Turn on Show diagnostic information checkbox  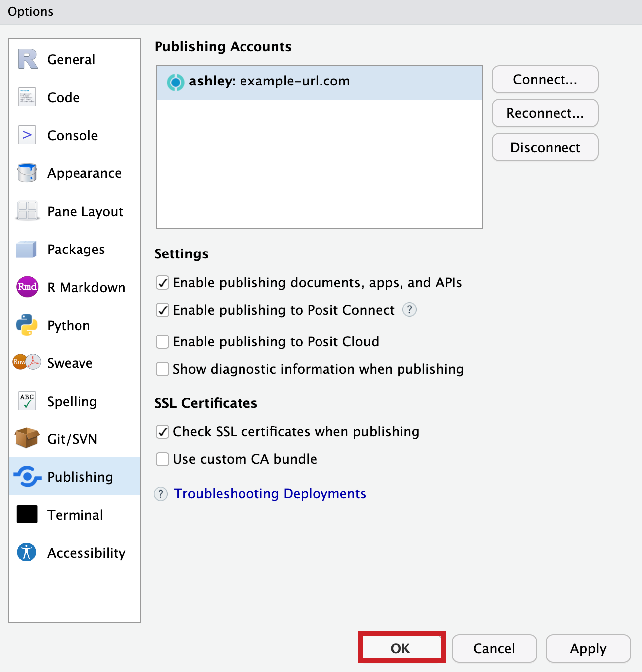162,369
